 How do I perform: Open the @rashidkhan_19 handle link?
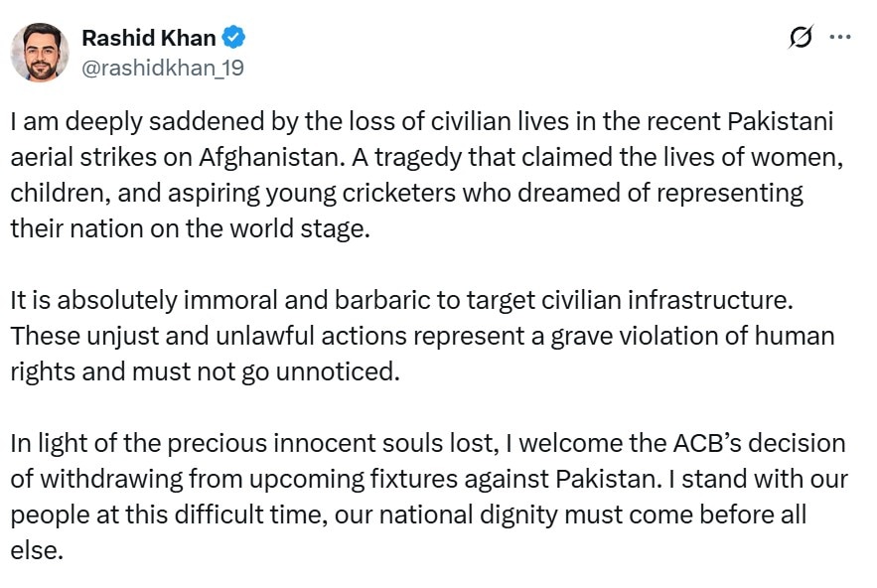pyautogui.click(x=163, y=68)
